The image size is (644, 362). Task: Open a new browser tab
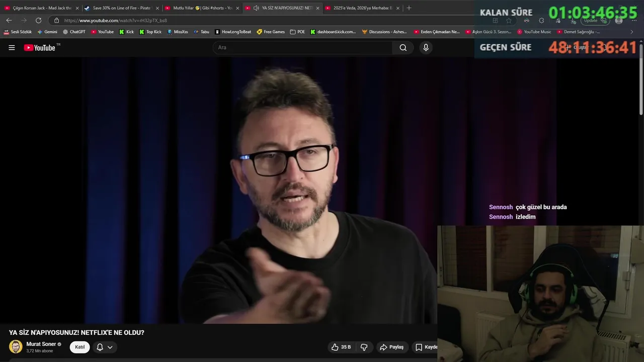click(x=409, y=8)
